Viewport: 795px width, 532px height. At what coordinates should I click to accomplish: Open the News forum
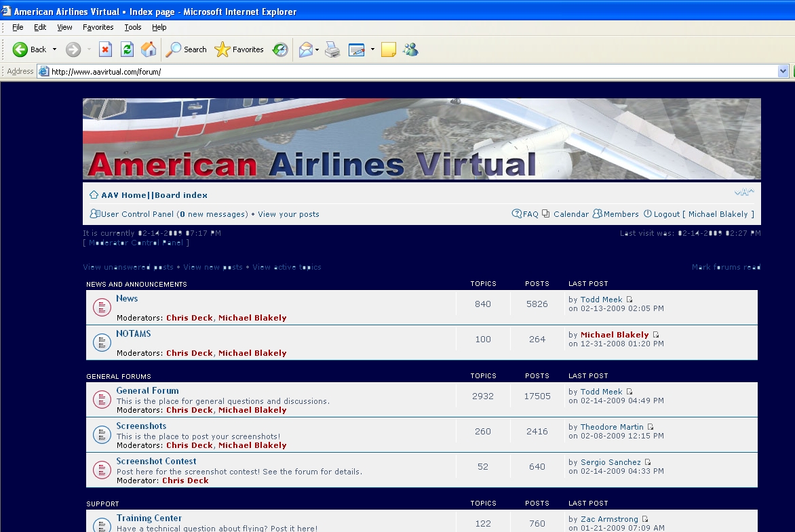click(x=127, y=298)
